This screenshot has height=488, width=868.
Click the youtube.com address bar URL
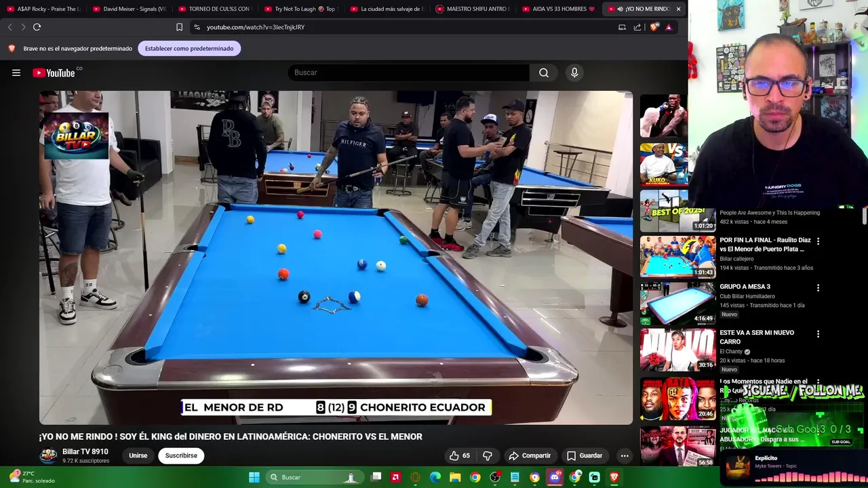click(256, 27)
